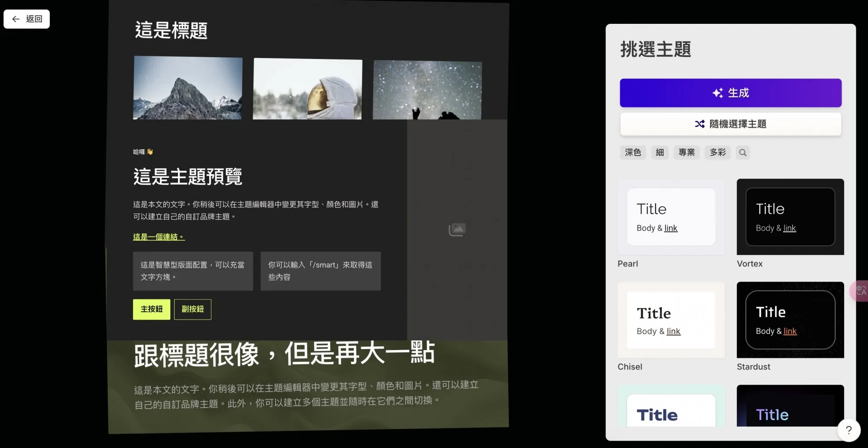
Task: Click the left arrow icon beside 返回
Action: coord(16,19)
